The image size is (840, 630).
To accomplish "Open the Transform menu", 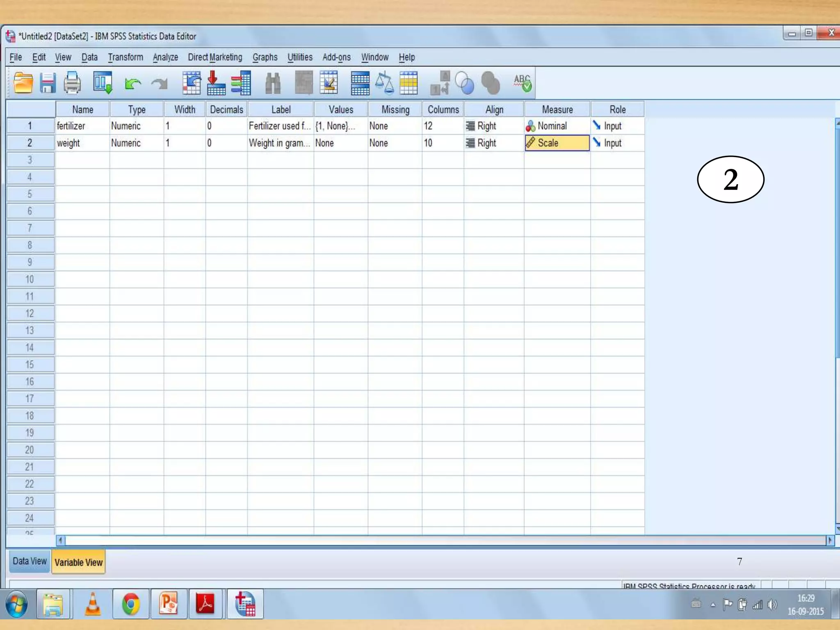I will click(126, 57).
